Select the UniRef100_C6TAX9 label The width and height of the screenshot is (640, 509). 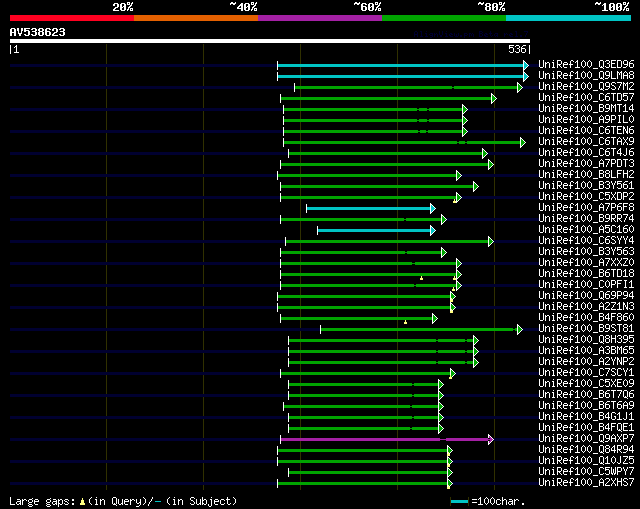(586, 142)
